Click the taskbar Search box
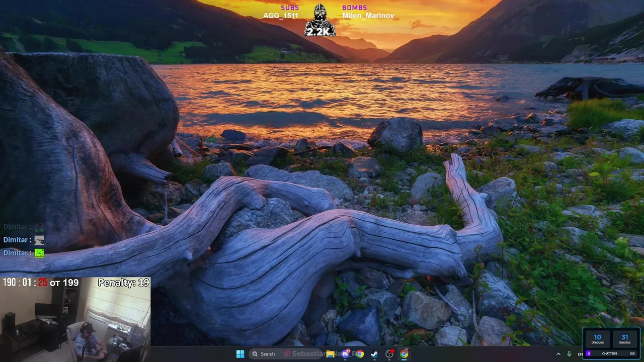Viewport: 644px width, 362px height. pyautogui.click(x=285, y=354)
